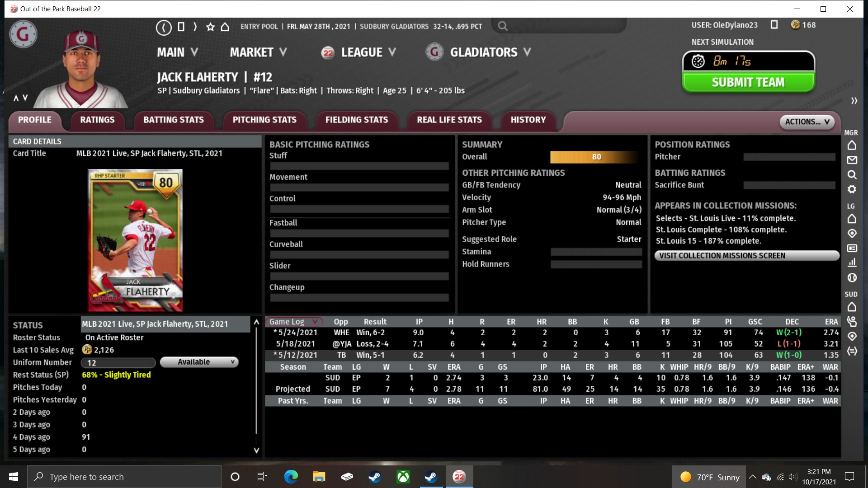Switch to the HISTORY tab
This screenshot has height=488, width=868.
tap(528, 120)
